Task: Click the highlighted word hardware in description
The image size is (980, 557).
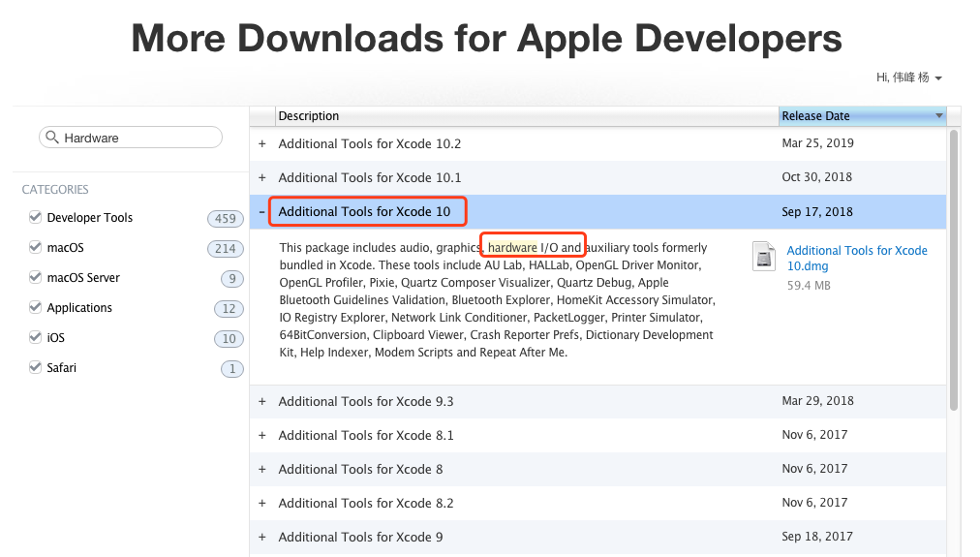Action: [x=512, y=248]
